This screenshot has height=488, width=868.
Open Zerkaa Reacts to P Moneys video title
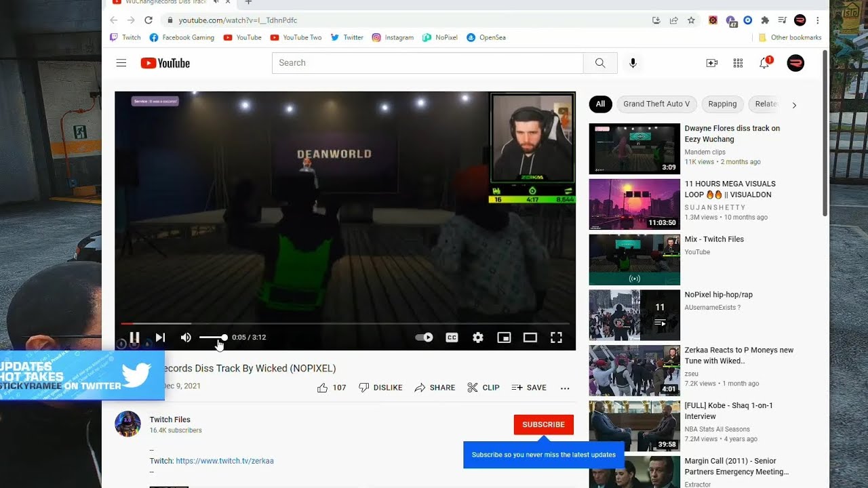[739, 355]
